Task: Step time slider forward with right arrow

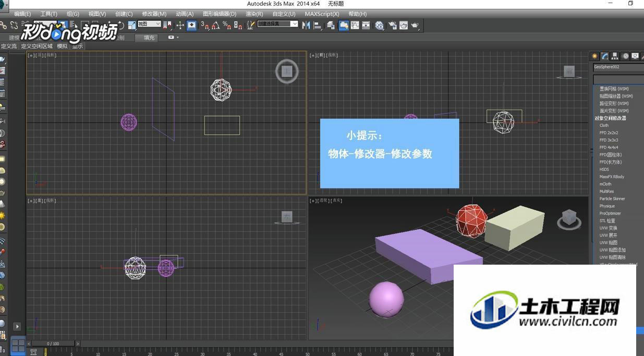Action: 78,343
